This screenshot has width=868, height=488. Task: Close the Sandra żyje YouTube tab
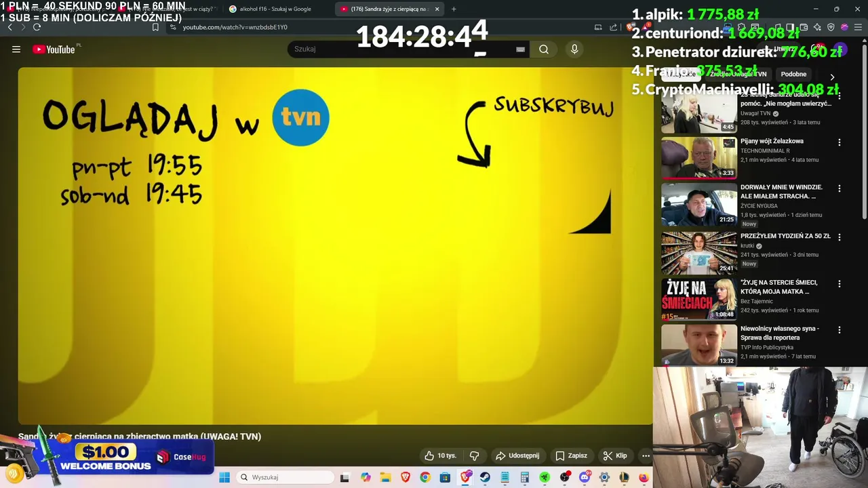click(x=437, y=9)
